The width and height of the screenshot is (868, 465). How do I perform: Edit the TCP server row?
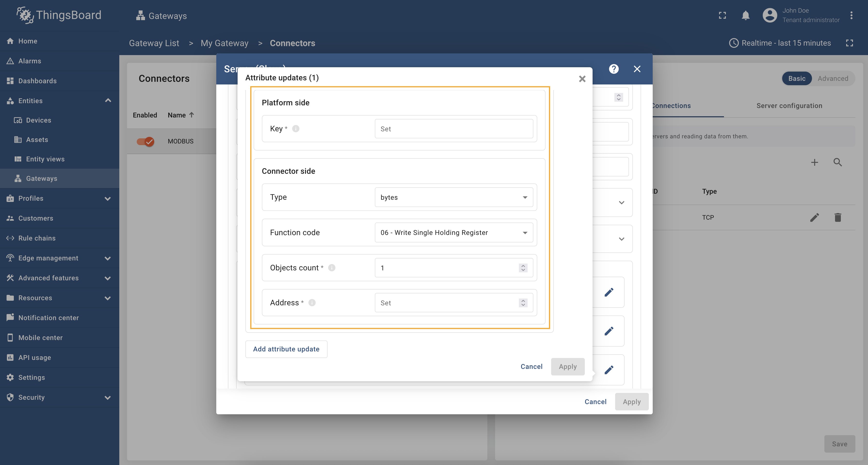coord(814,217)
